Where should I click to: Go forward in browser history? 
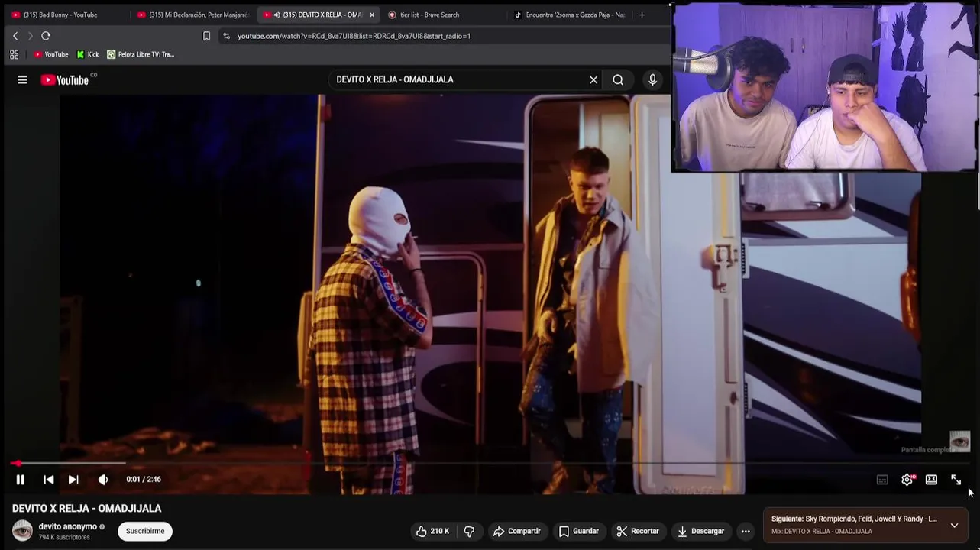click(x=31, y=36)
